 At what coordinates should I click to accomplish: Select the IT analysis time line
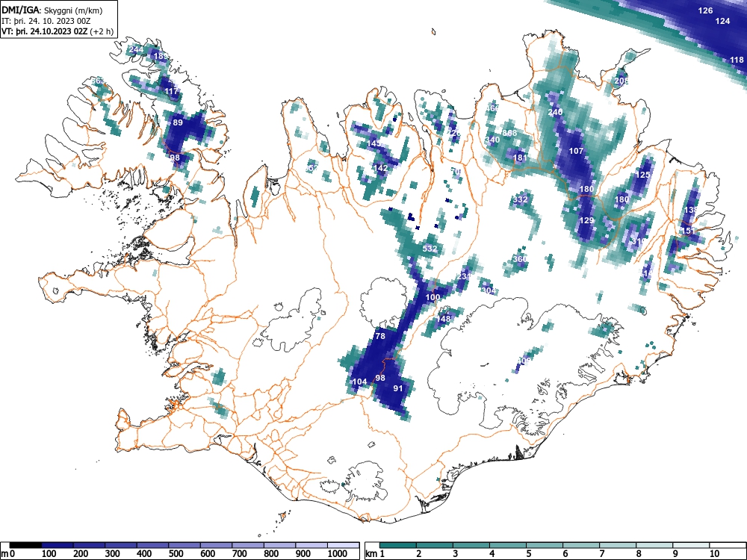pos(46,21)
